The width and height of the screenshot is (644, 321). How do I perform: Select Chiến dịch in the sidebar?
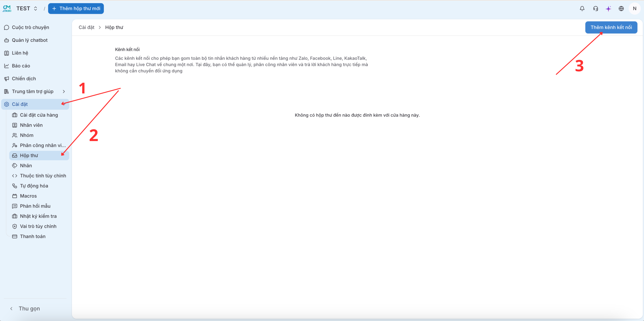coord(35,78)
